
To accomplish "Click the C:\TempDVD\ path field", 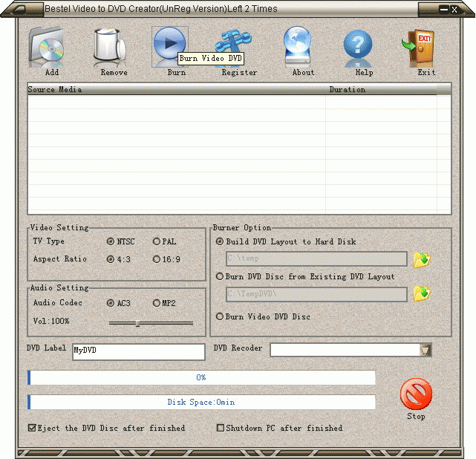I will pyautogui.click(x=316, y=294).
